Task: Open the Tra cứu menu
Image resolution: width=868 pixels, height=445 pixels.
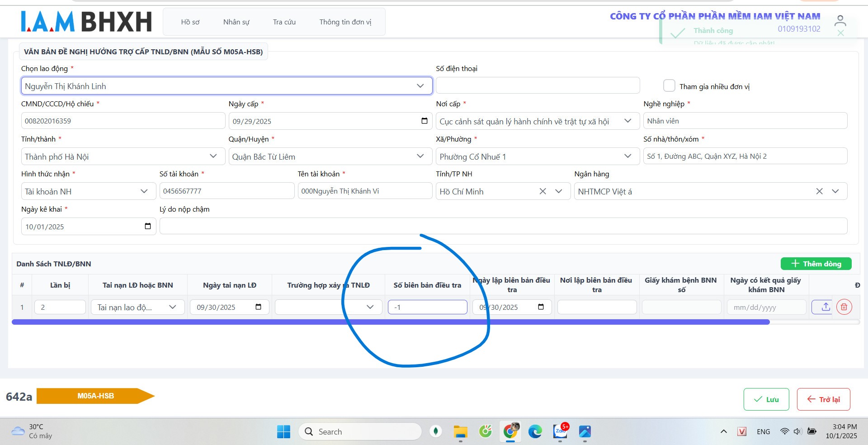Action: point(284,22)
